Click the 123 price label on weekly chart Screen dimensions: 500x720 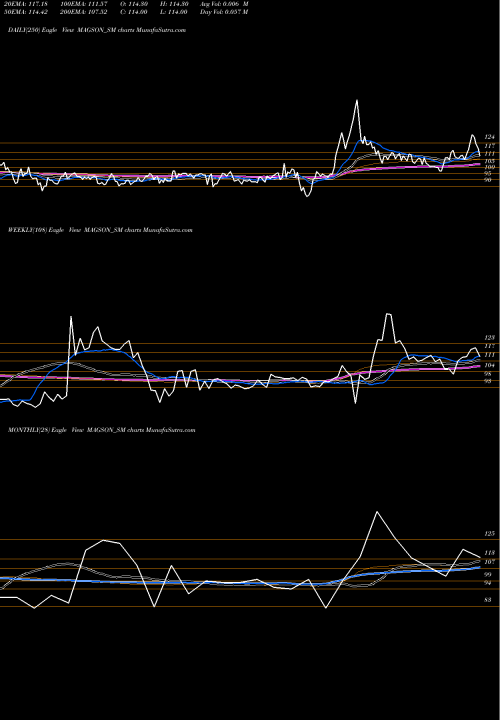(489, 338)
